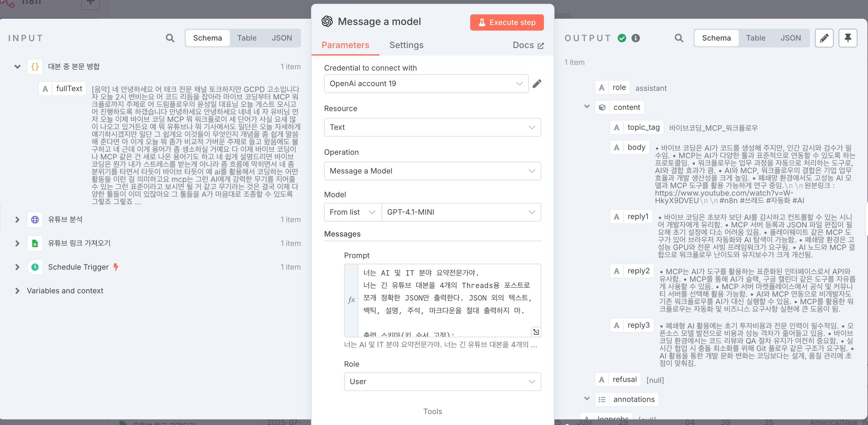Open the GPT-4.1-MINI model dropdown
Screen dimensions: 868x425
[461, 212]
